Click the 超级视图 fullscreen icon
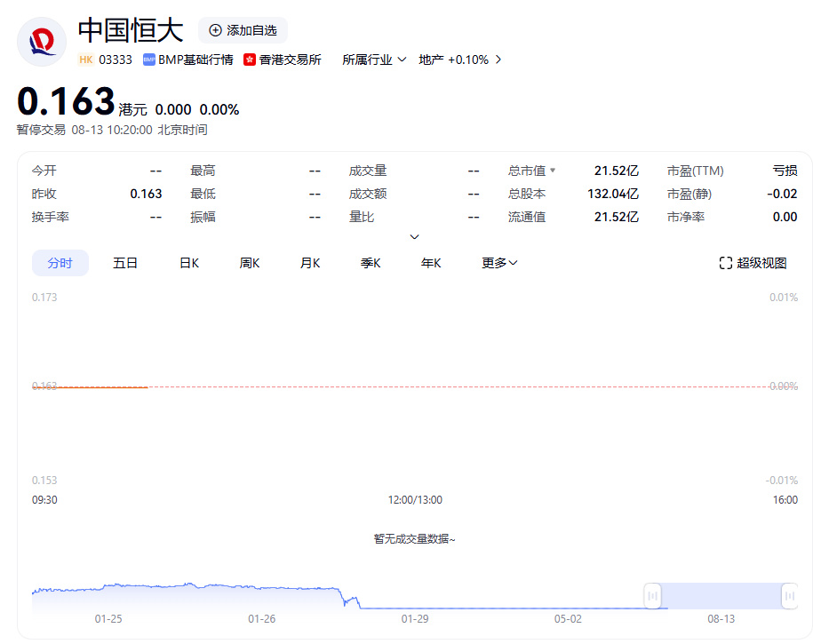 tap(725, 263)
